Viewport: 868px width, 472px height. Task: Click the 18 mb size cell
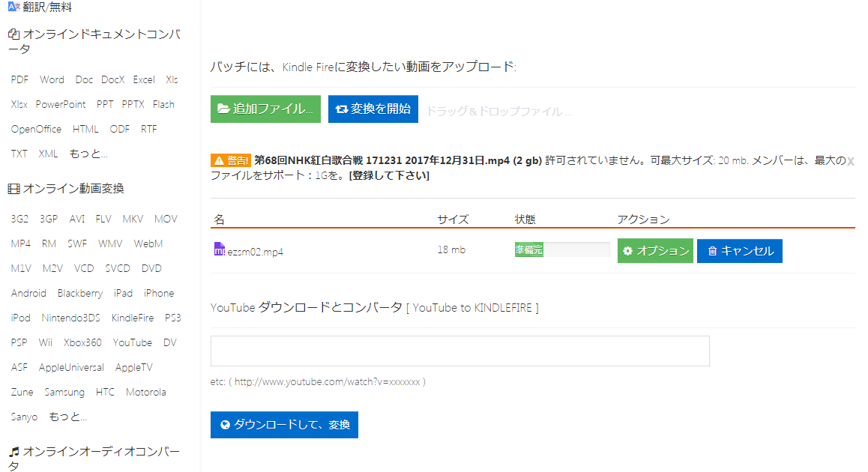click(x=451, y=249)
